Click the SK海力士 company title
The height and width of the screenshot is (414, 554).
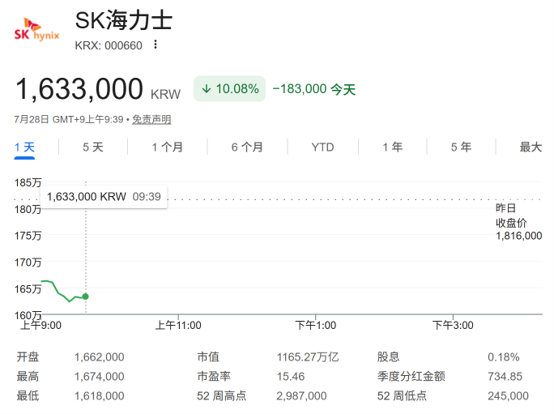[x=124, y=20]
